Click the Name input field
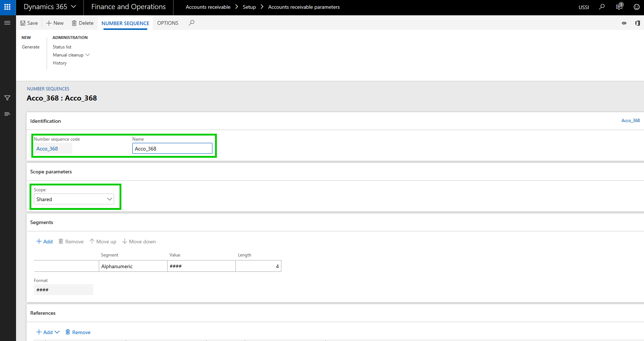 [172, 149]
